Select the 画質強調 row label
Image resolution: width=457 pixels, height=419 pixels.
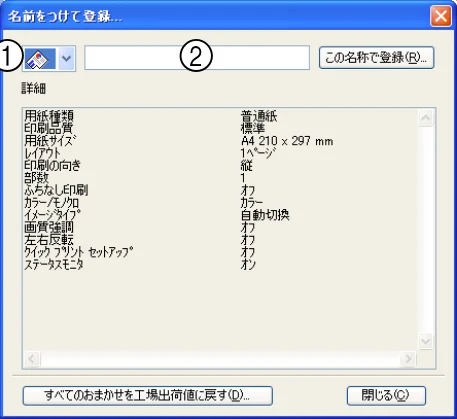(49, 227)
